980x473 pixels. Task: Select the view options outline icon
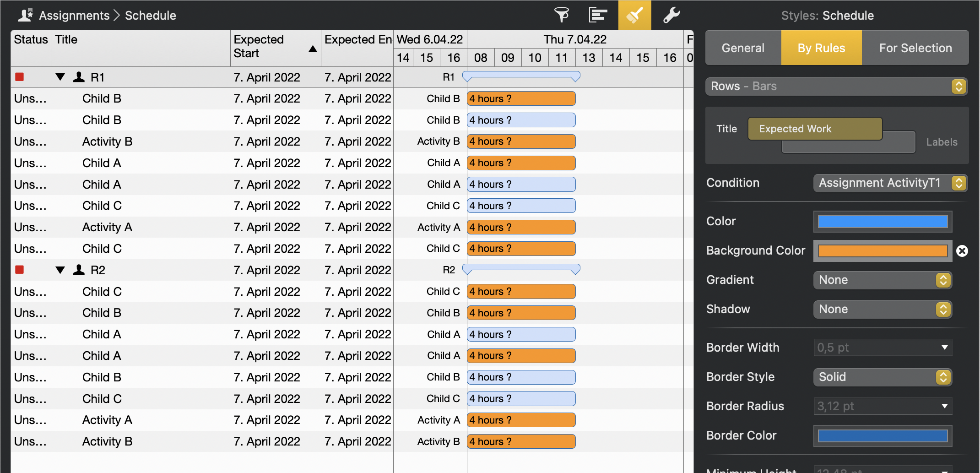click(x=598, y=15)
